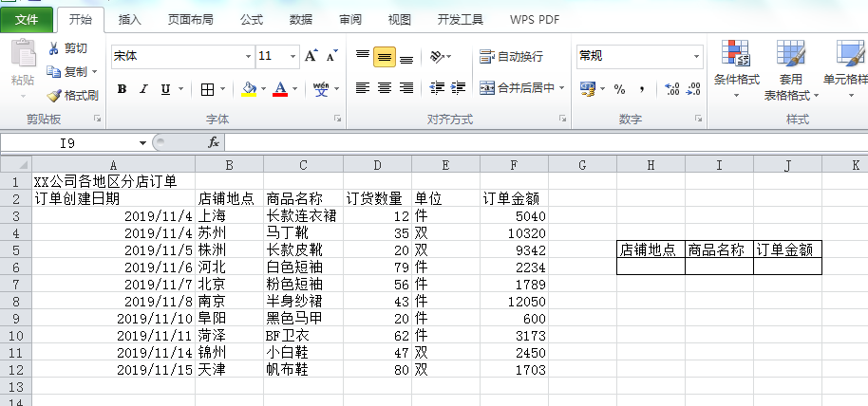Align text to top of cell
This screenshot has width=868, height=406.
363,55
